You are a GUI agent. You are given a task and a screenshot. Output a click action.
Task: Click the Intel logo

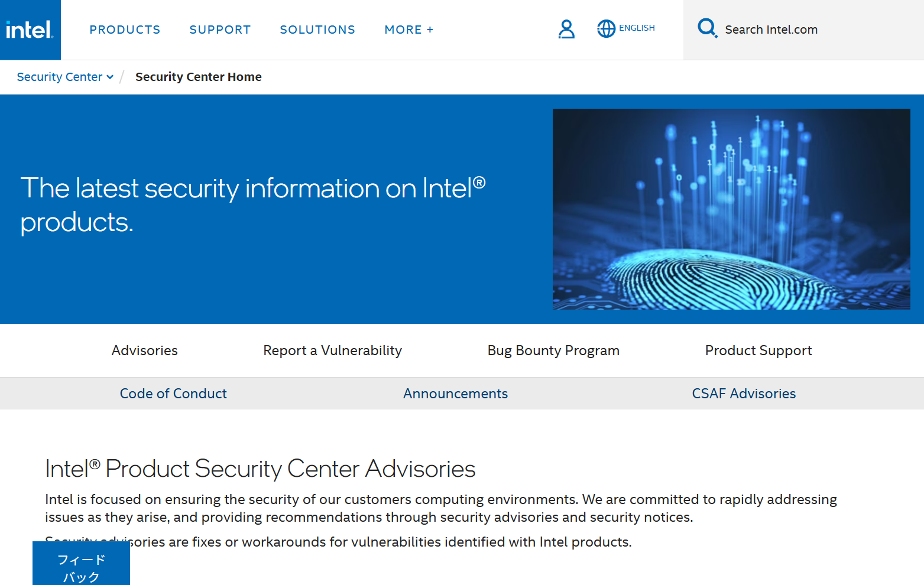(30, 30)
